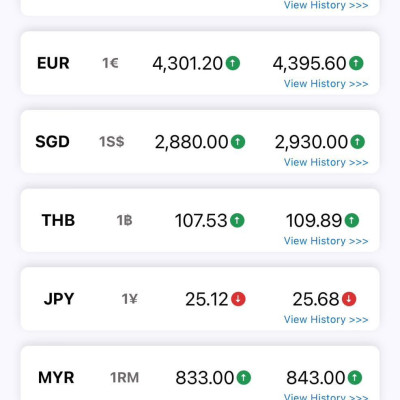The image size is (400, 400).
Task: Select the SGD currency label
Action: (x=52, y=142)
